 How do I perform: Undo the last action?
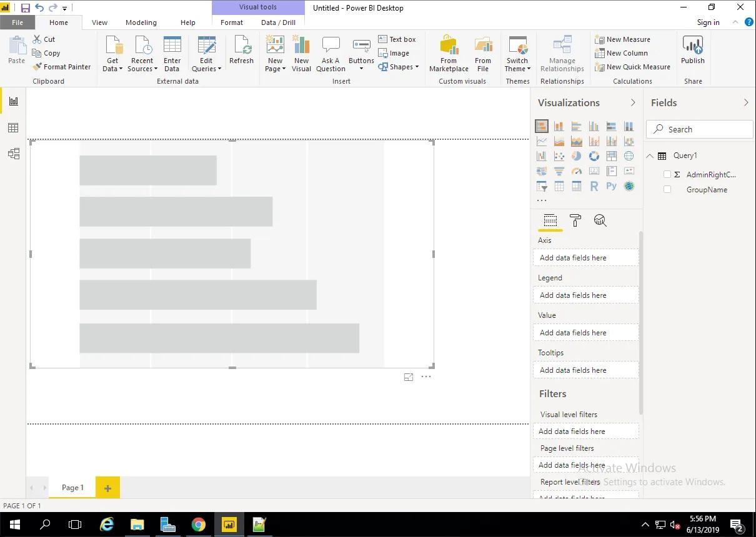tap(39, 8)
